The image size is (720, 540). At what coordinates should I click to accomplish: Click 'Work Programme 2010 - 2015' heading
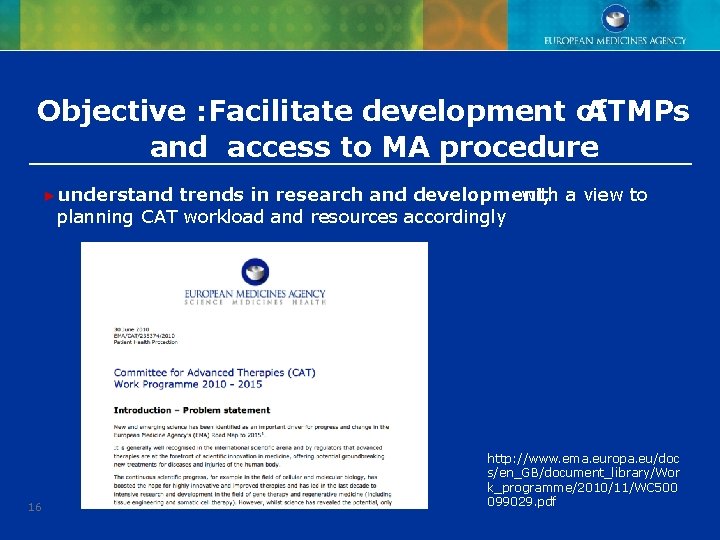(x=188, y=384)
